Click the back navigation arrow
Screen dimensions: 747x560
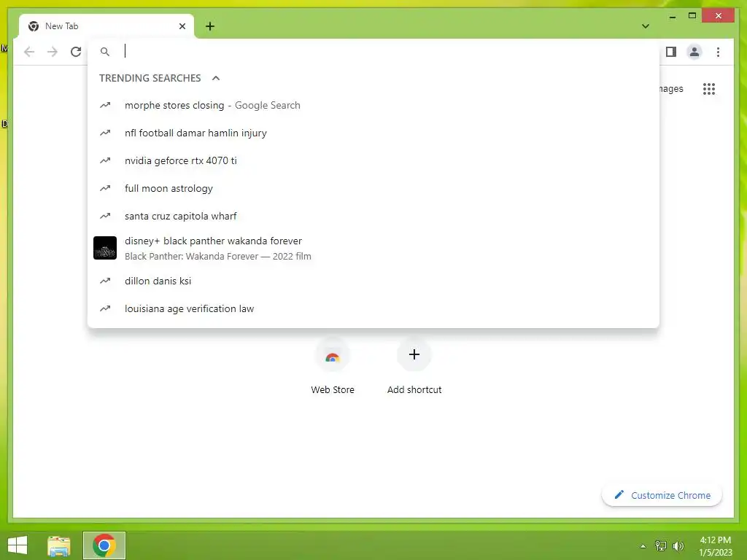(x=29, y=52)
